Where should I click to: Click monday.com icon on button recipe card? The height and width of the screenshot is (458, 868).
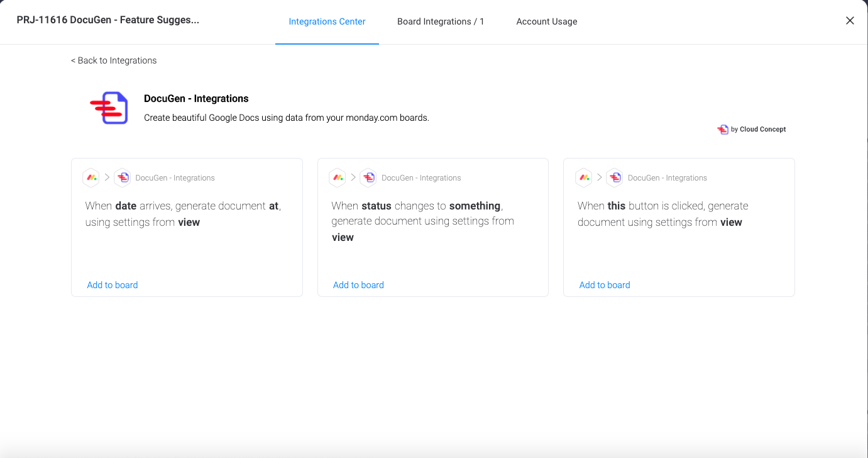coord(584,177)
